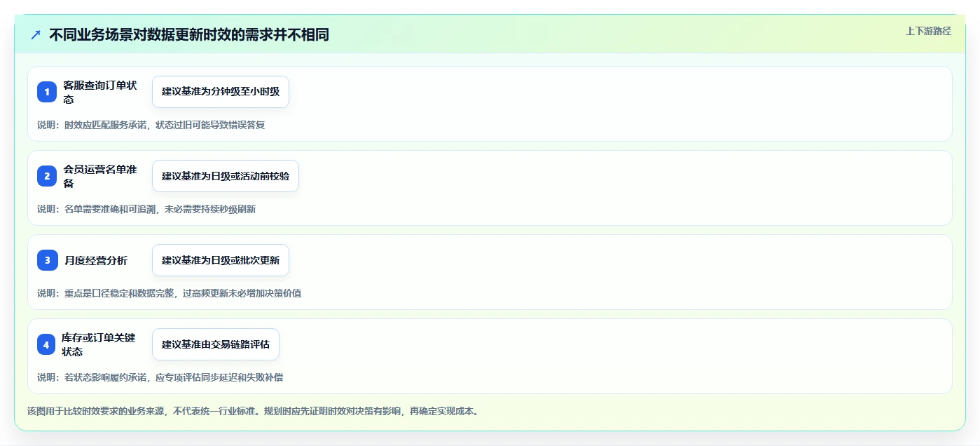Click the number 2 badge
The height and width of the screenshot is (446, 980).
click(x=47, y=176)
